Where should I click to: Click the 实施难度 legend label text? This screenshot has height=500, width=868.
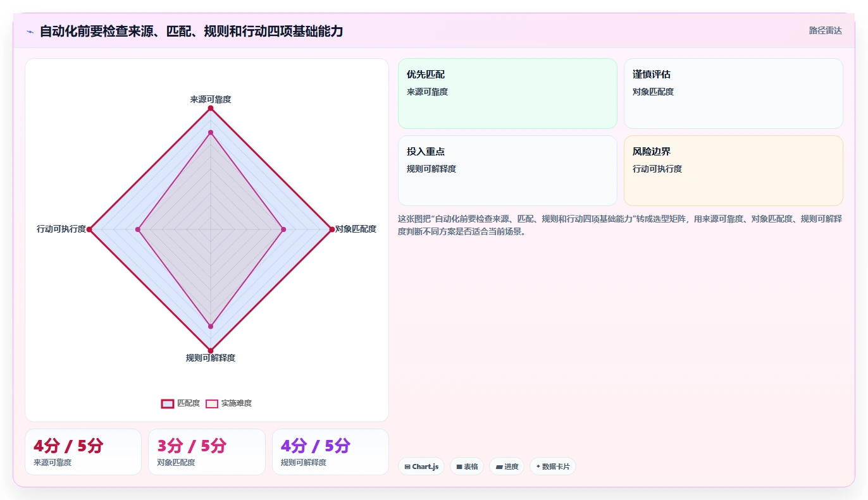point(237,403)
